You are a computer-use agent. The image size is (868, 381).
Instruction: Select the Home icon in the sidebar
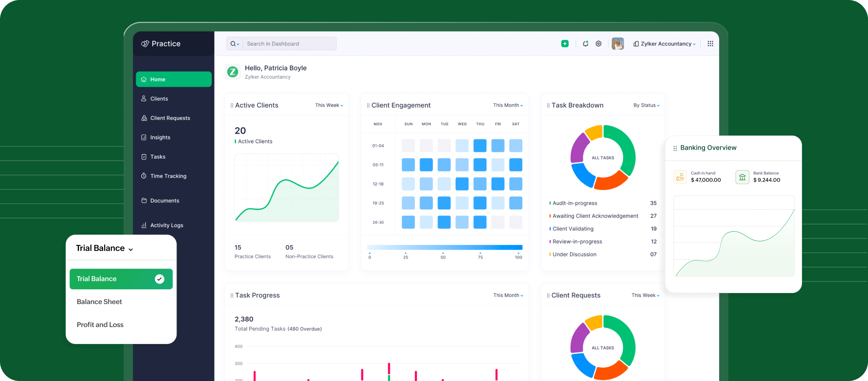(144, 79)
